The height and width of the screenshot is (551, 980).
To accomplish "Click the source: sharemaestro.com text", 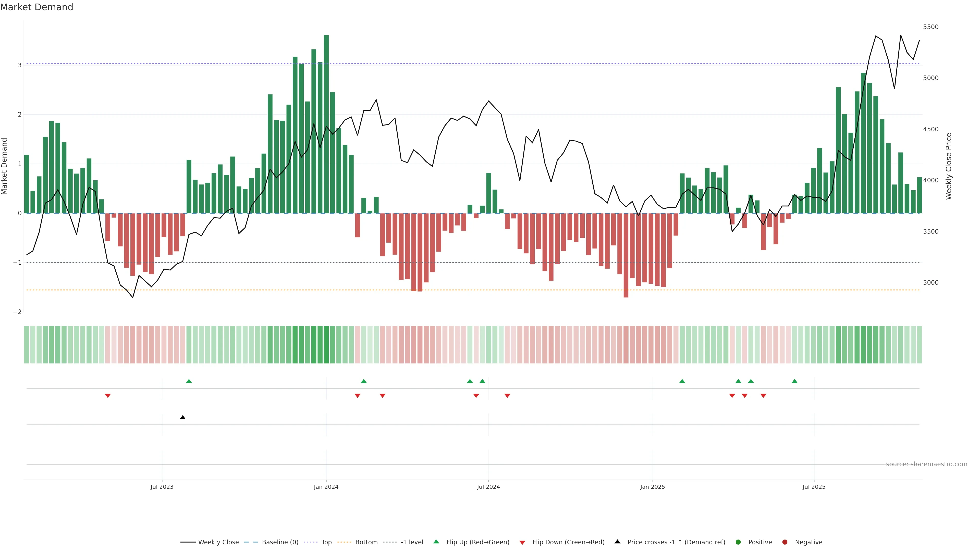I will (x=926, y=464).
